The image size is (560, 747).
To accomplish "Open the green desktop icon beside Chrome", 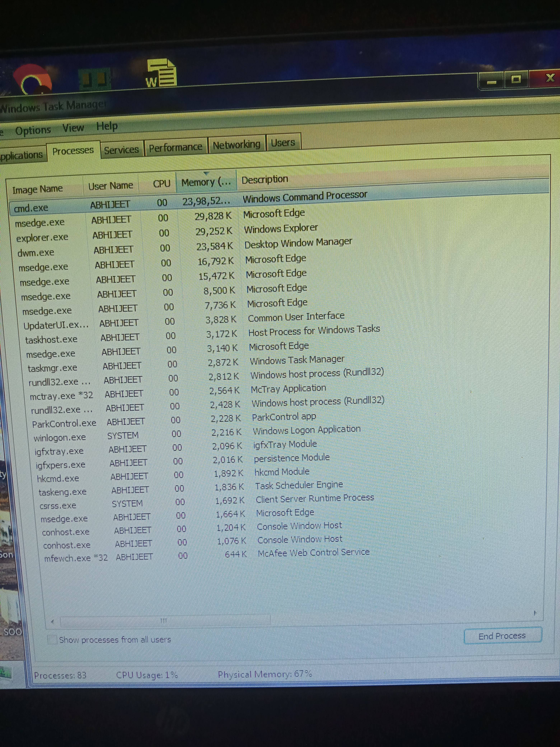I will [x=94, y=79].
